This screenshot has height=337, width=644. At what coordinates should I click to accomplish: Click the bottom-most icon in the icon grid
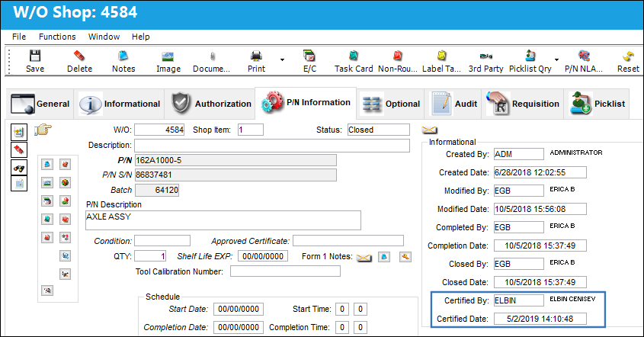click(47, 290)
